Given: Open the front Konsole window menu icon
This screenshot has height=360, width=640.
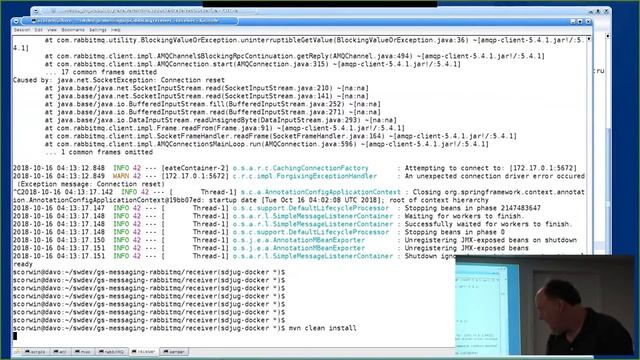Looking at the screenshot, I should coord(16,21).
